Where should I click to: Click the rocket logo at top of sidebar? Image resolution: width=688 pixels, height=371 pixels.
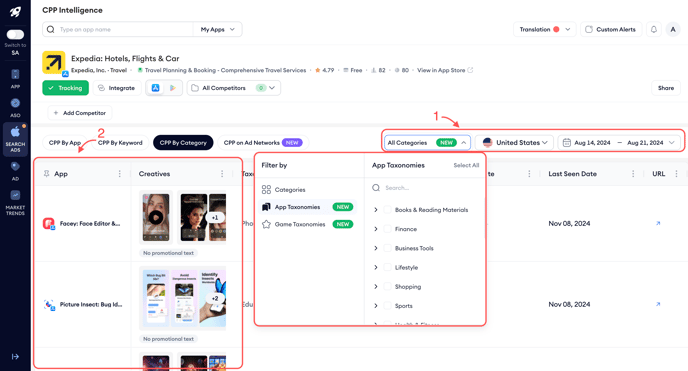coord(15,12)
